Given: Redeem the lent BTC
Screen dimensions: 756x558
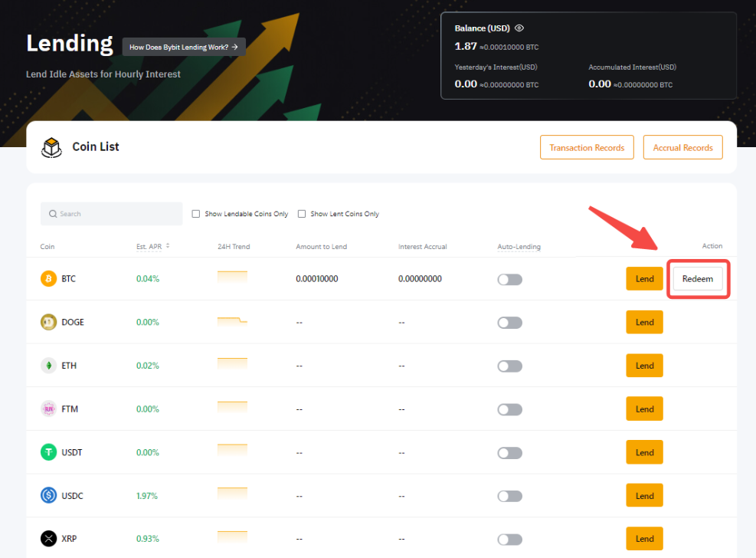Looking at the screenshot, I should [697, 279].
